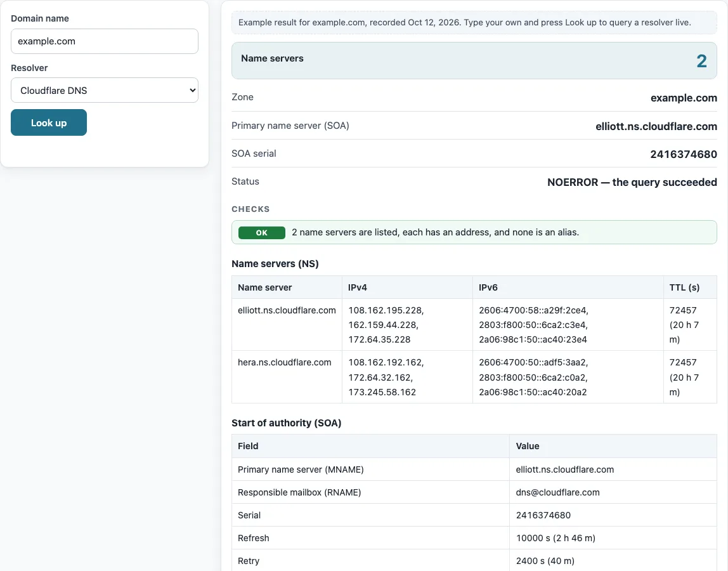Click the count 2 in the Name servers card
The height and width of the screenshot is (571, 728).
point(701,61)
